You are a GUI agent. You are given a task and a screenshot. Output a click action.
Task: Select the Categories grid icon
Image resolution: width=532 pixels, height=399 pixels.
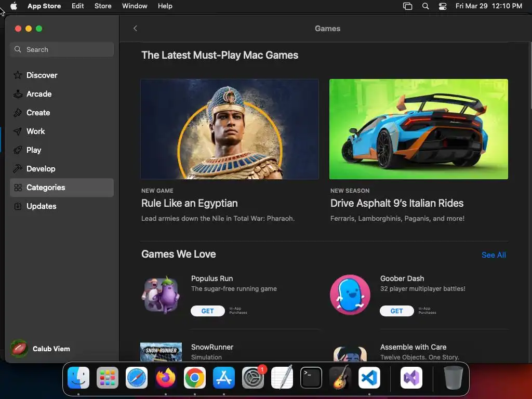pyautogui.click(x=18, y=187)
